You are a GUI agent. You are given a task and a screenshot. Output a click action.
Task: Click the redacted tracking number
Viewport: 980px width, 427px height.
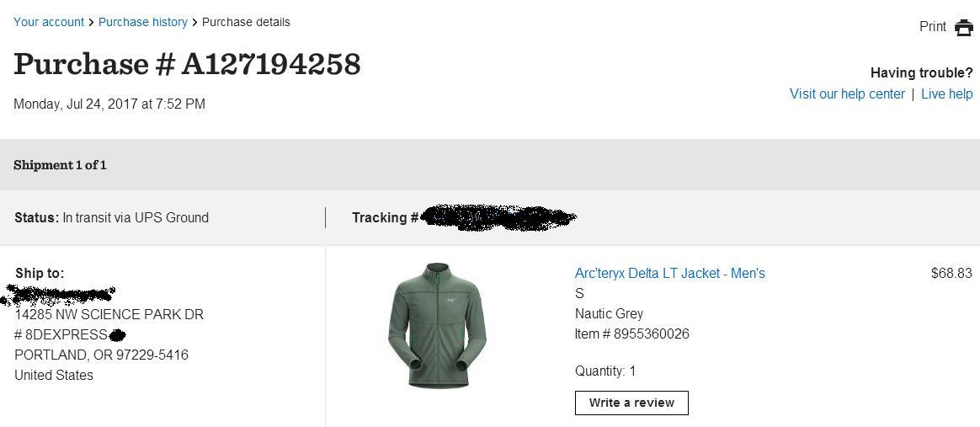click(x=498, y=217)
